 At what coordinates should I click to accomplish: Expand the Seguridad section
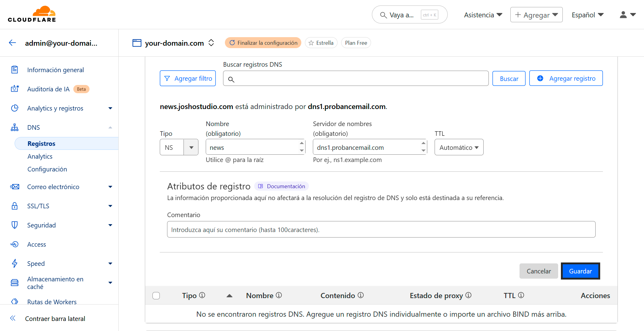coord(110,225)
